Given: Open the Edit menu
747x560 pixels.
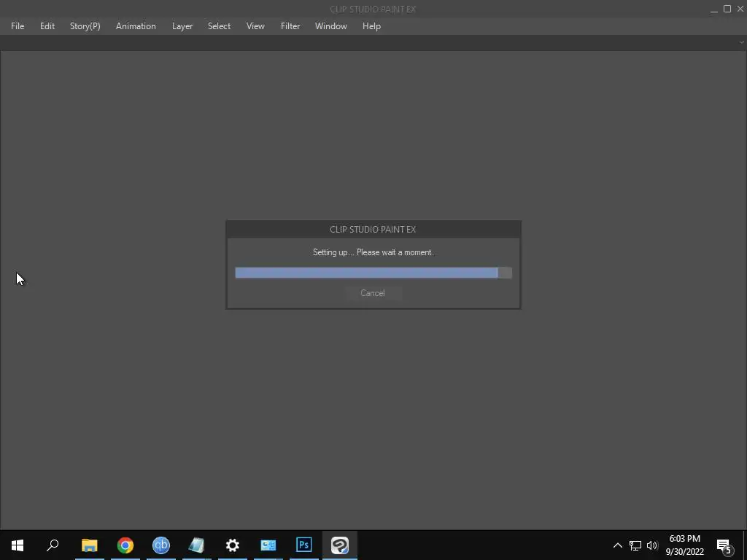Looking at the screenshot, I should tap(47, 26).
